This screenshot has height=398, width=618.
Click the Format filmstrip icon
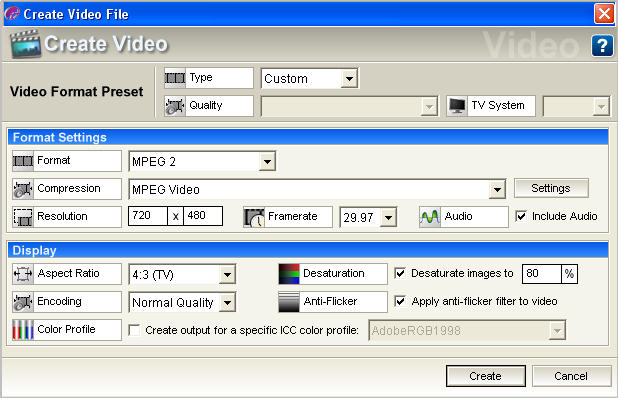pos(23,161)
